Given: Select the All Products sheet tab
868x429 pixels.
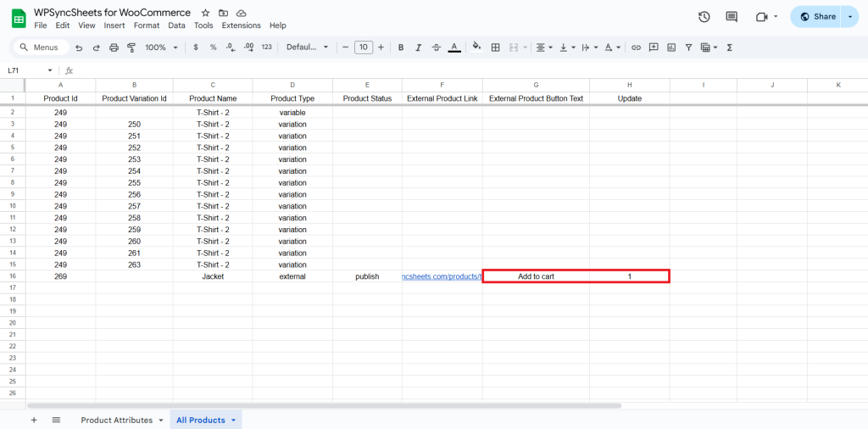Looking at the screenshot, I should pos(206,421).
